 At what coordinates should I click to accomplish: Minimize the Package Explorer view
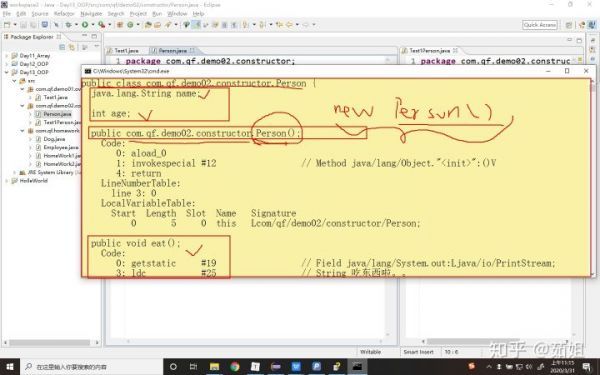85,36
